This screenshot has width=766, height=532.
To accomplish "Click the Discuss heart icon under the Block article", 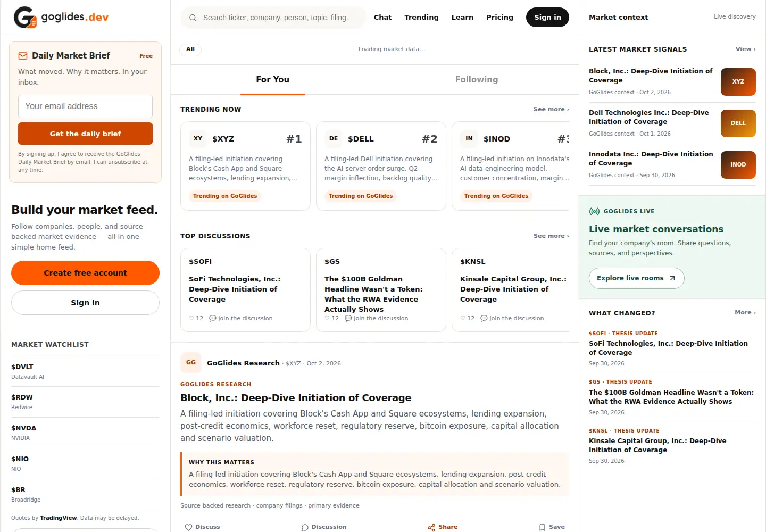I will [188, 527].
